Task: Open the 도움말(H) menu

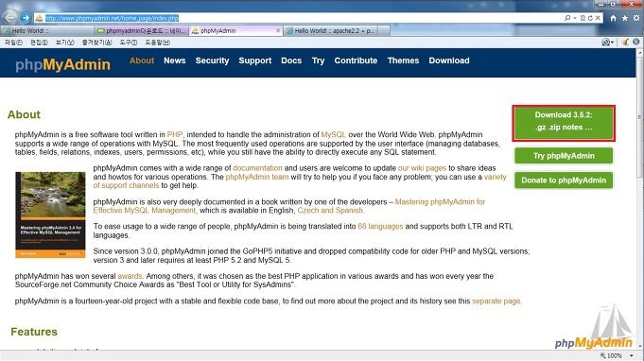Action: [x=157, y=43]
